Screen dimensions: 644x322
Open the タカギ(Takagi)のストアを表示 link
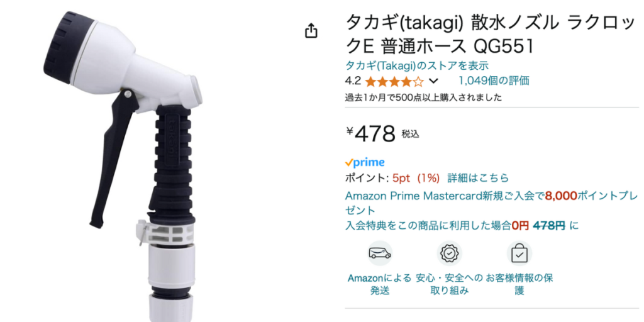[416, 65]
